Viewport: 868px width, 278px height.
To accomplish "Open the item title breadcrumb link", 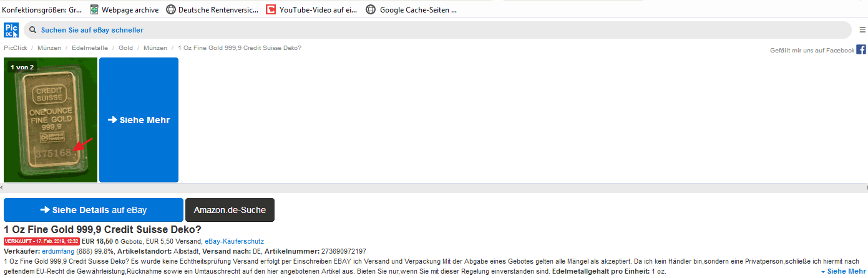I will click(240, 48).
